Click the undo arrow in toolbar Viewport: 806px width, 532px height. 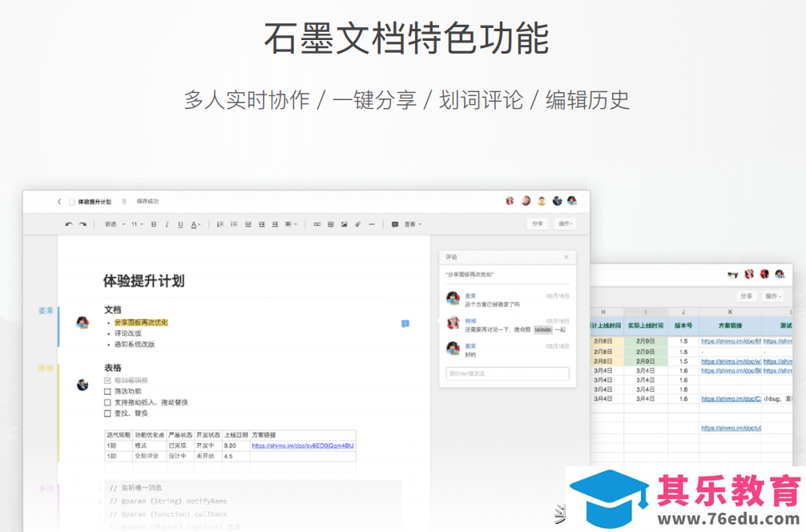click(69, 224)
